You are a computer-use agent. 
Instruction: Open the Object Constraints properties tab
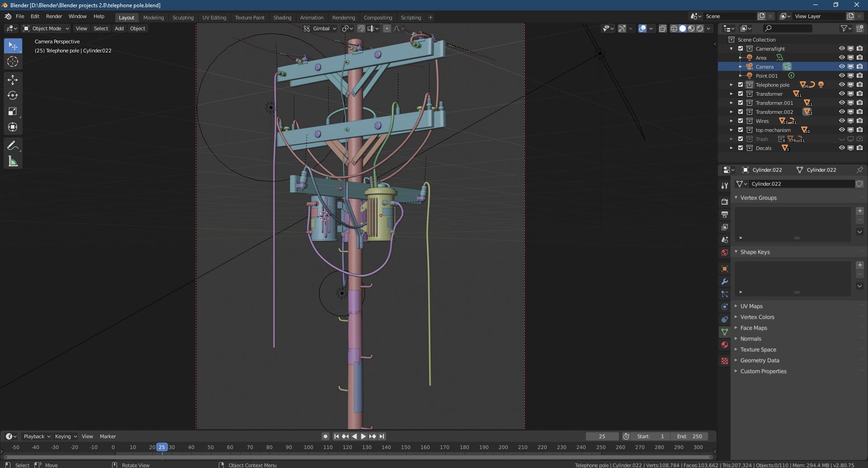(725, 319)
